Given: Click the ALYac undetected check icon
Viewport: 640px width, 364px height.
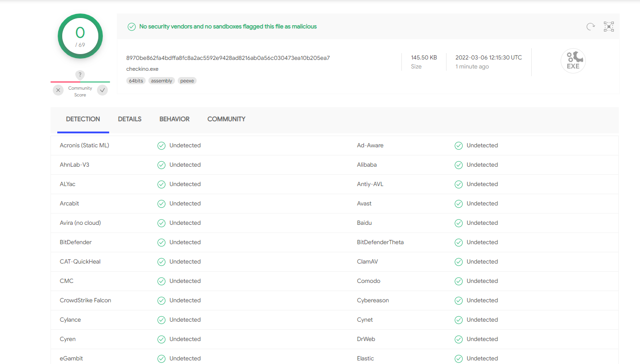Looking at the screenshot, I should coord(161,184).
